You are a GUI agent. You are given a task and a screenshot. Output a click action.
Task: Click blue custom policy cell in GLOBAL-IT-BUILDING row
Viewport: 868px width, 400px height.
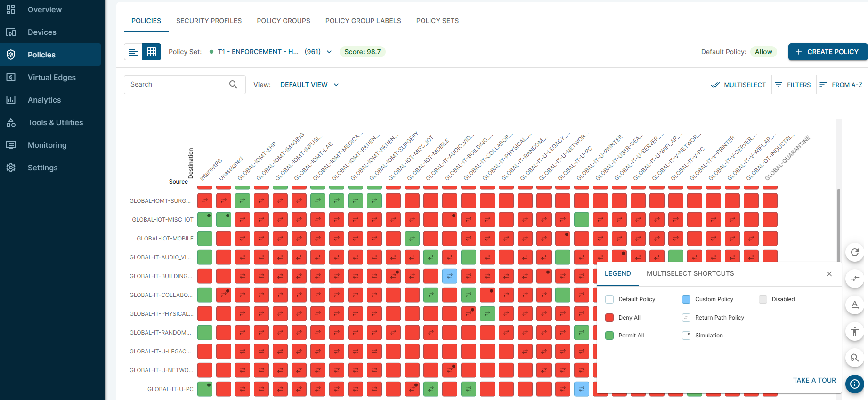(x=450, y=276)
